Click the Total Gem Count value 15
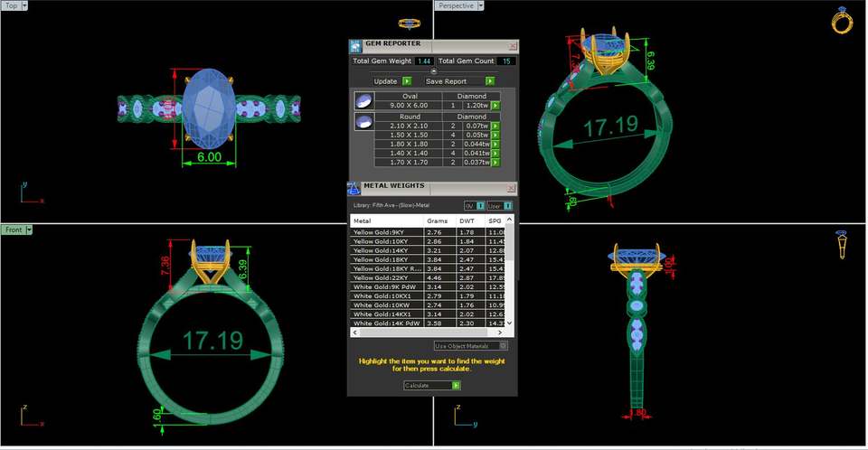Viewport: 868px width, 450px height. click(x=506, y=61)
